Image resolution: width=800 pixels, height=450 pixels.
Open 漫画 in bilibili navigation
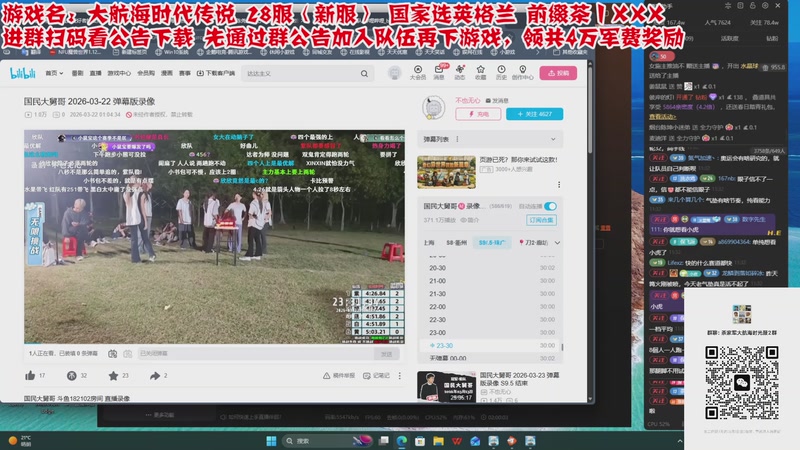(x=167, y=73)
